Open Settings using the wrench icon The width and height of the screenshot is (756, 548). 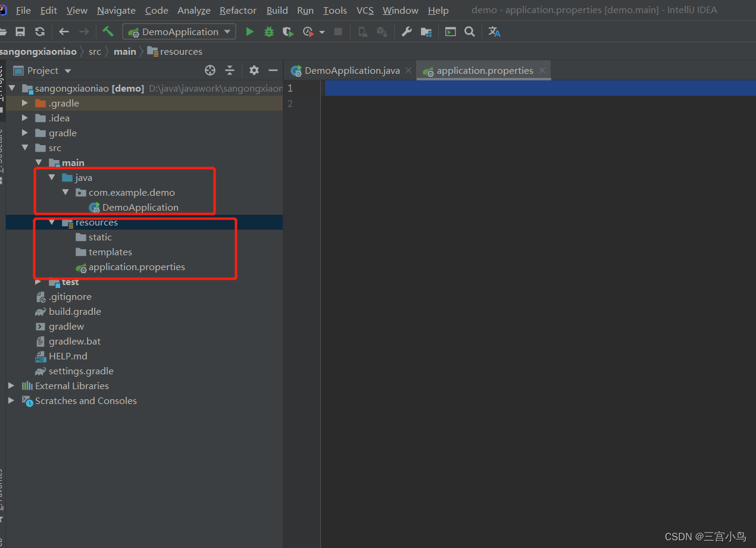pos(407,31)
